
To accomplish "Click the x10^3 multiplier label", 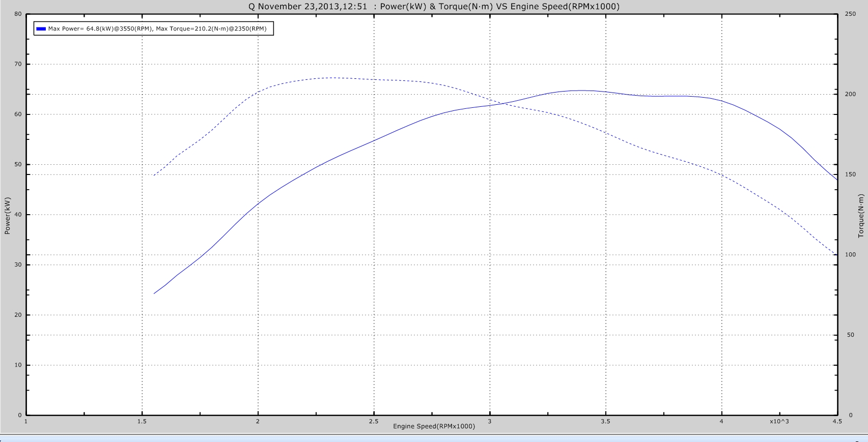I will [x=779, y=421].
